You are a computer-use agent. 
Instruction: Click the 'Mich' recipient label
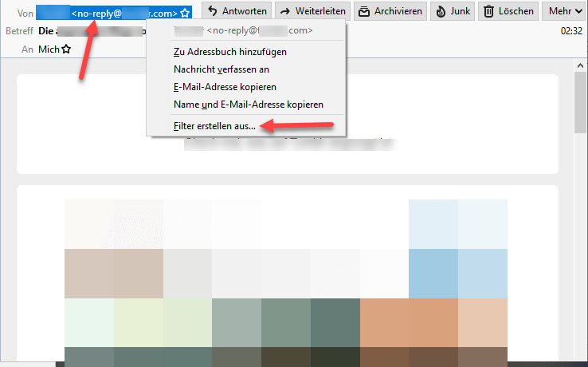49,49
